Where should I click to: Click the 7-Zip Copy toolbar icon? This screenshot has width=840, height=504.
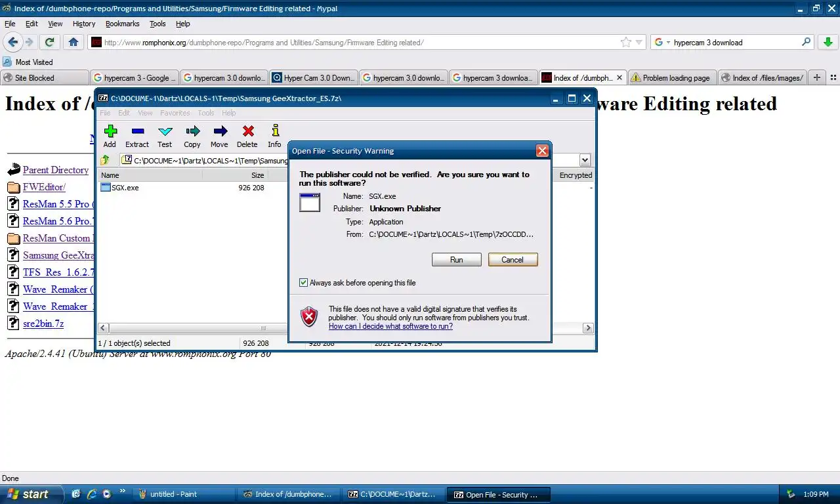(192, 131)
